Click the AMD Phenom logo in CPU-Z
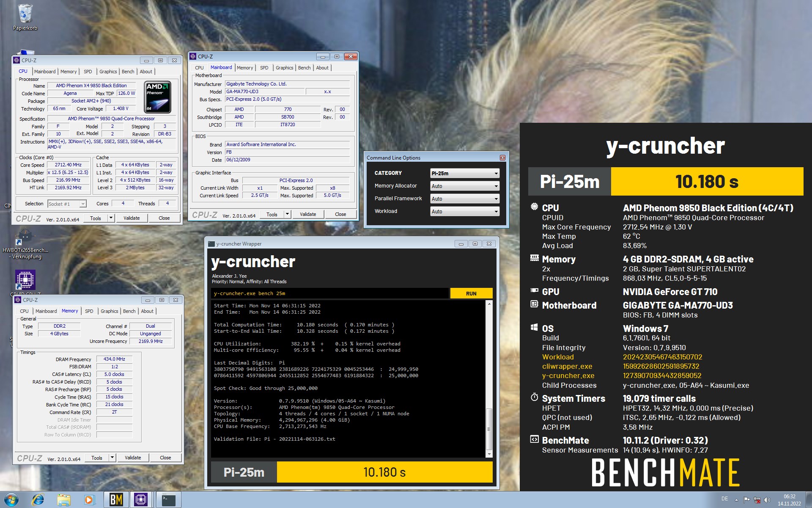 (158, 97)
